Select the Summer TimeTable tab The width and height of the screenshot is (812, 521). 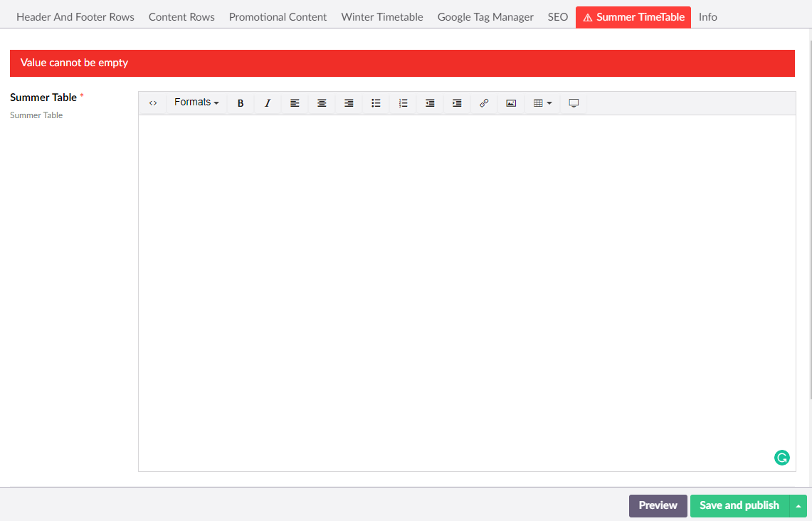click(x=633, y=17)
